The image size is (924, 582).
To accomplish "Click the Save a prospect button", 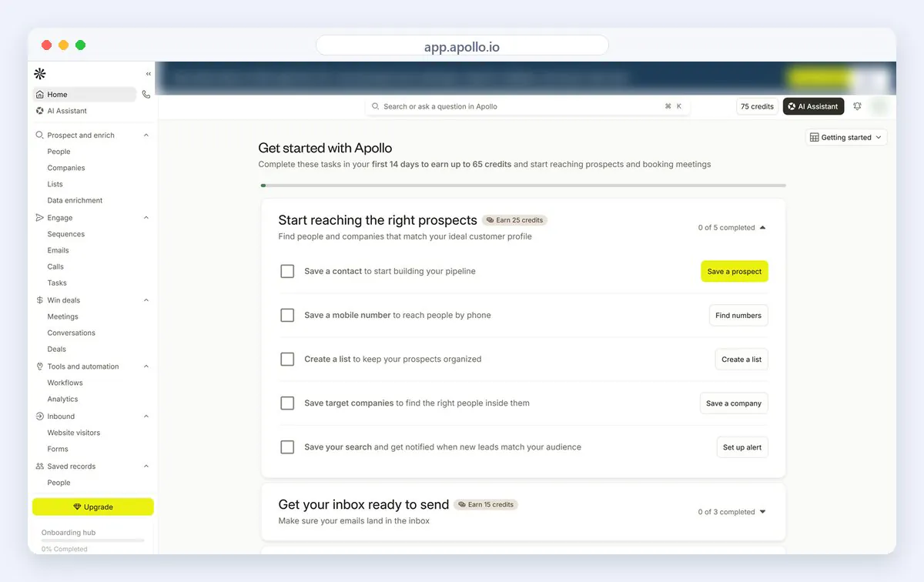I will [x=735, y=271].
